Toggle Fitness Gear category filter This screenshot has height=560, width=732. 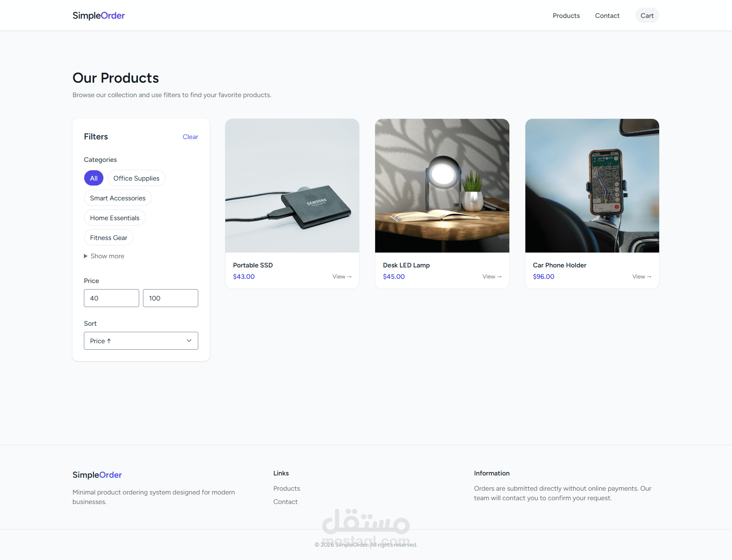tap(108, 238)
